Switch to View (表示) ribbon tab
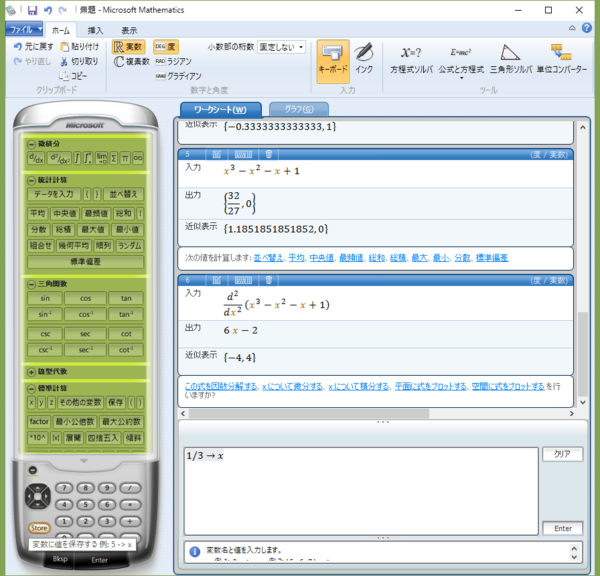600x576 pixels. [x=129, y=30]
